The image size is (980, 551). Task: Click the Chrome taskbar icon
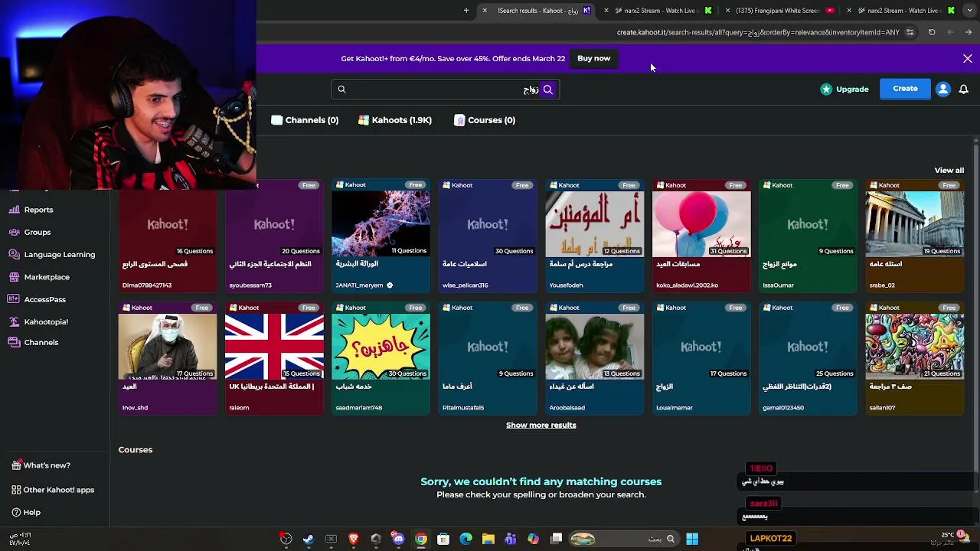(x=421, y=539)
